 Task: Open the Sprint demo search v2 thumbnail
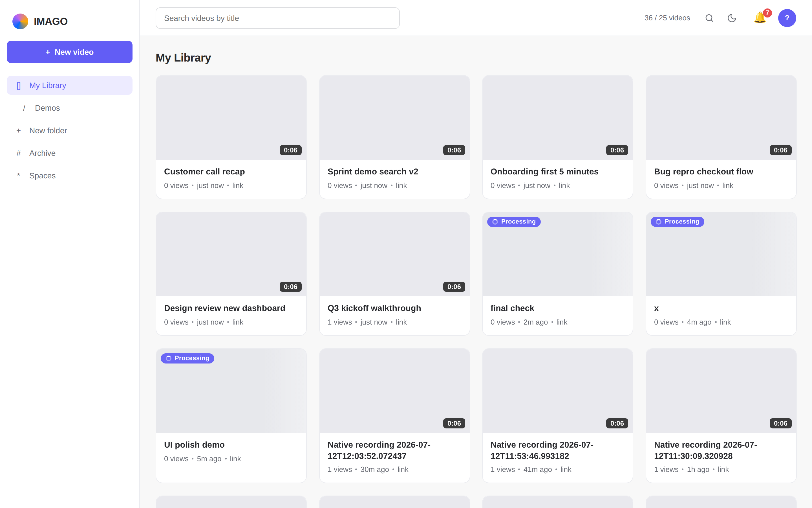395,117
